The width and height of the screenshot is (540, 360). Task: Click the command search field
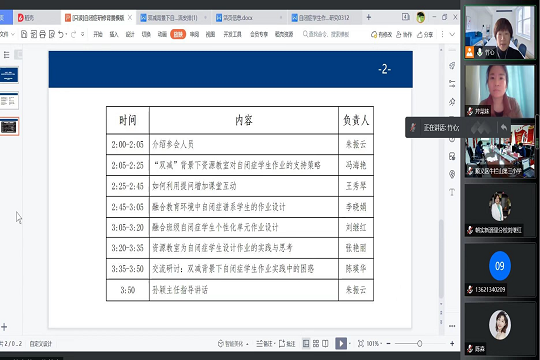[326, 34]
